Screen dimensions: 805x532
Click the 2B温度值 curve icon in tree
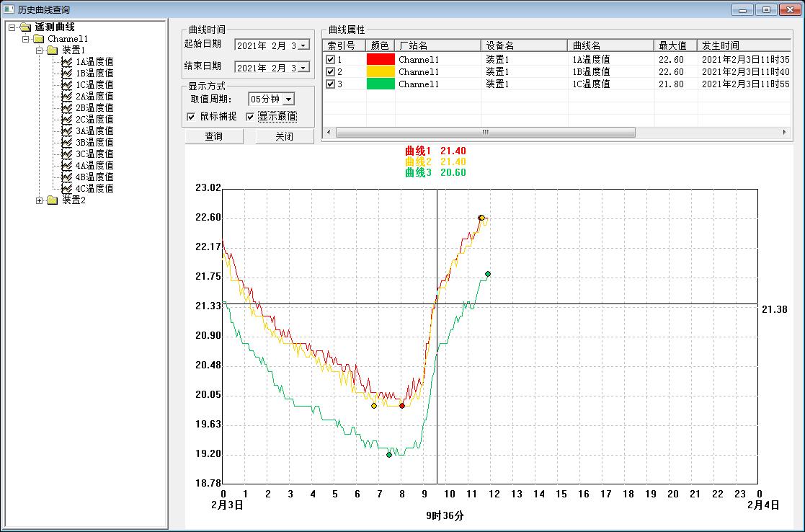pos(67,108)
